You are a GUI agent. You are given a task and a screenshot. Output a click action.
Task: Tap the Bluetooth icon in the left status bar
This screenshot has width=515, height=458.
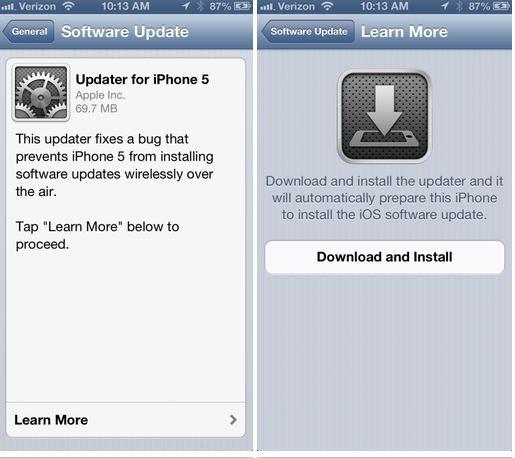click(200, 6)
